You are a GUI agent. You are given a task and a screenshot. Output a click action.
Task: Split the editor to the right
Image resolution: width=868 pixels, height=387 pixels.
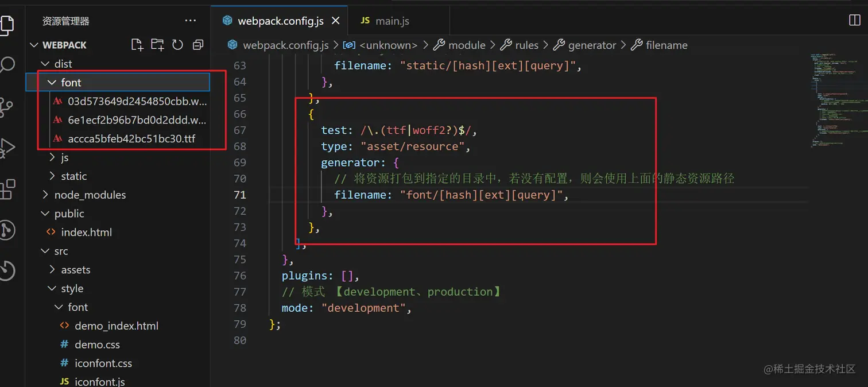click(x=854, y=21)
